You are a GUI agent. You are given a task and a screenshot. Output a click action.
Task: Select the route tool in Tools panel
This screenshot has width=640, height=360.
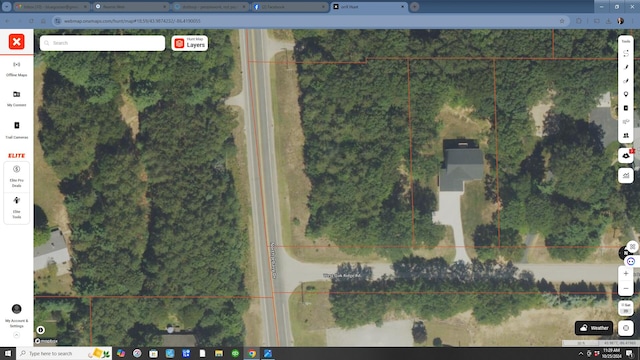[626, 53]
